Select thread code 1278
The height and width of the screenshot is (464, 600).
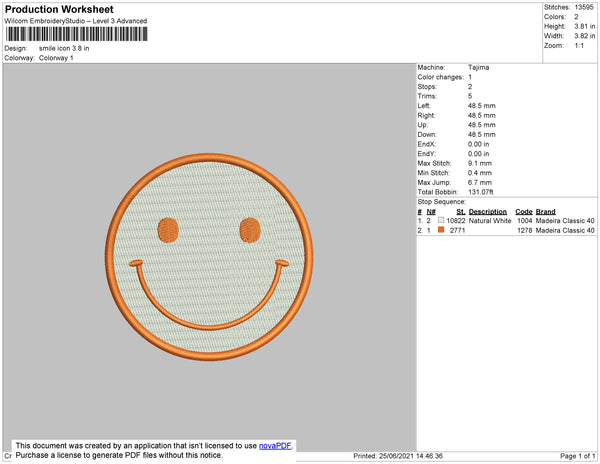(525, 230)
